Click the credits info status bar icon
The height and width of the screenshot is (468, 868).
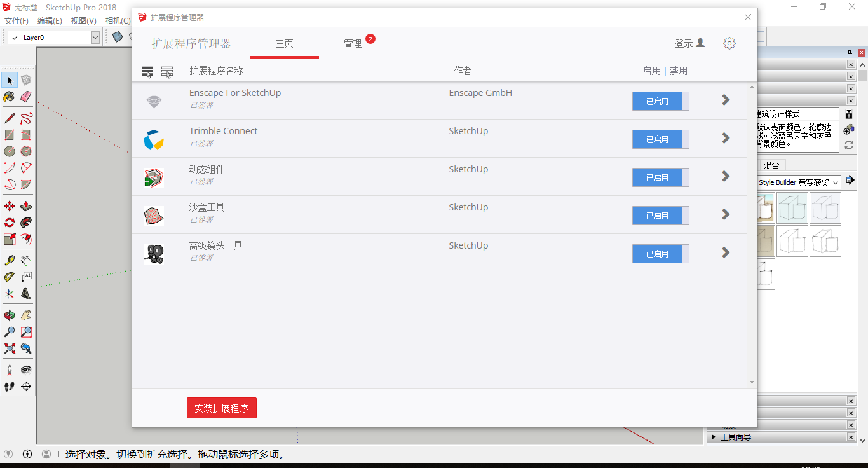tap(27, 454)
